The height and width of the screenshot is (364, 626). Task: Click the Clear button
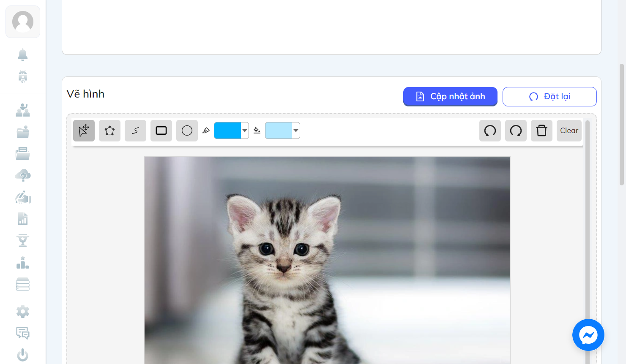569,130
